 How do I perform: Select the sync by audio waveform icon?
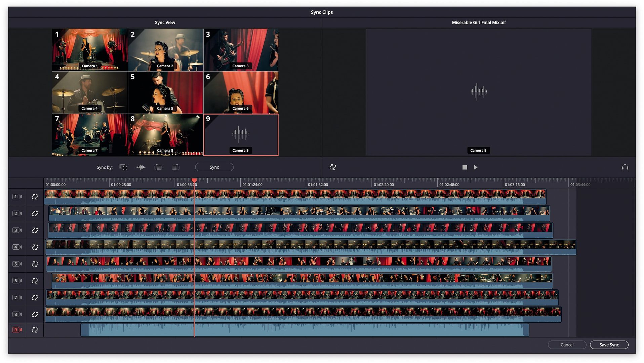[140, 167]
